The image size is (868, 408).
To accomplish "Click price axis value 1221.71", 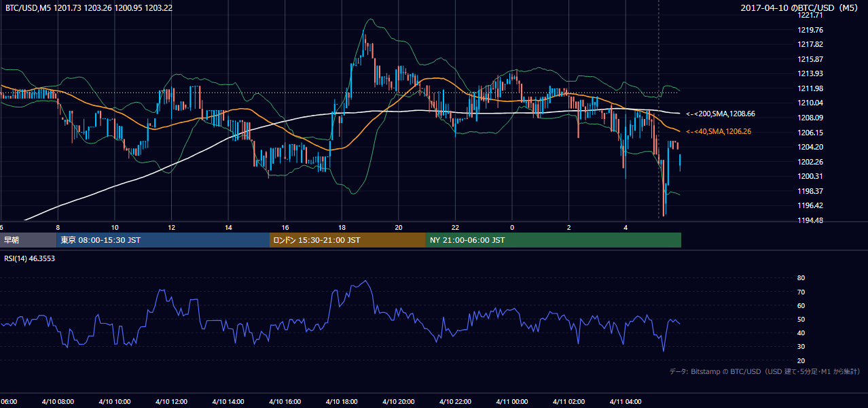I will 810,16.
